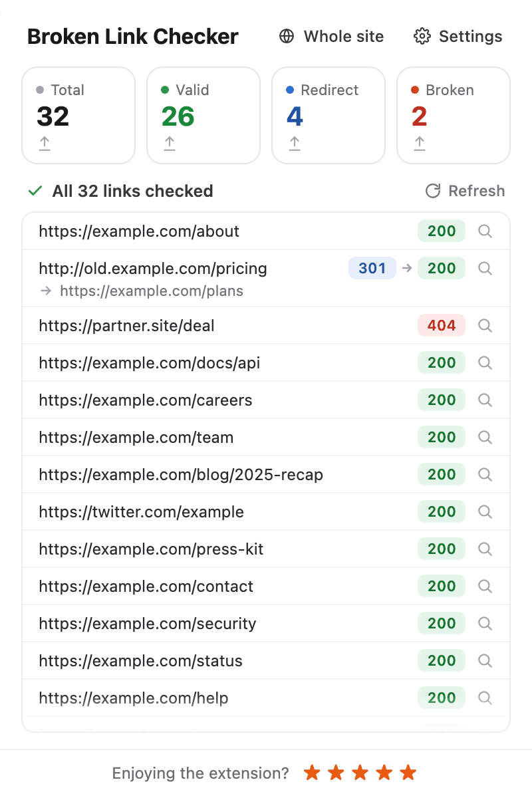Click the red 404 status badge
This screenshot has height=798, width=532.
pos(442,326)
